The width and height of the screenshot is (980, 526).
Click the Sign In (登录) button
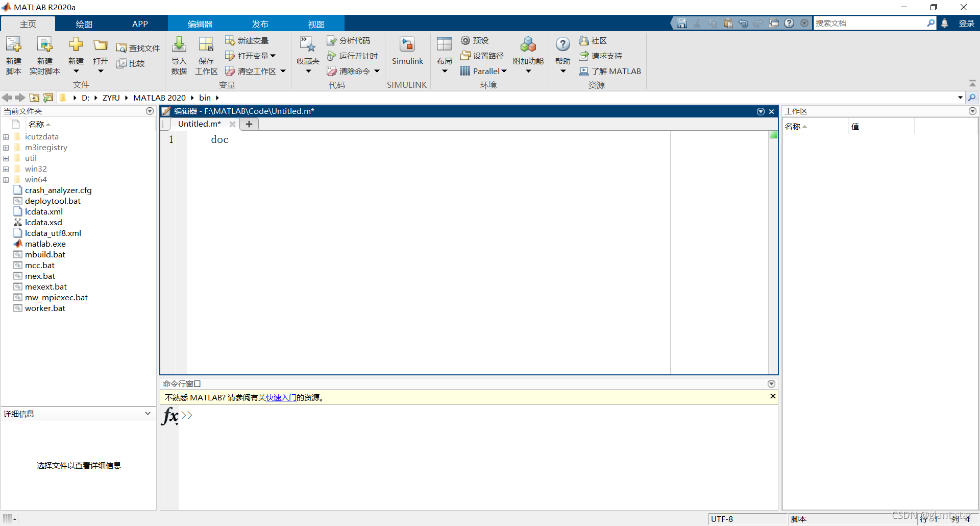coord(966,23)
